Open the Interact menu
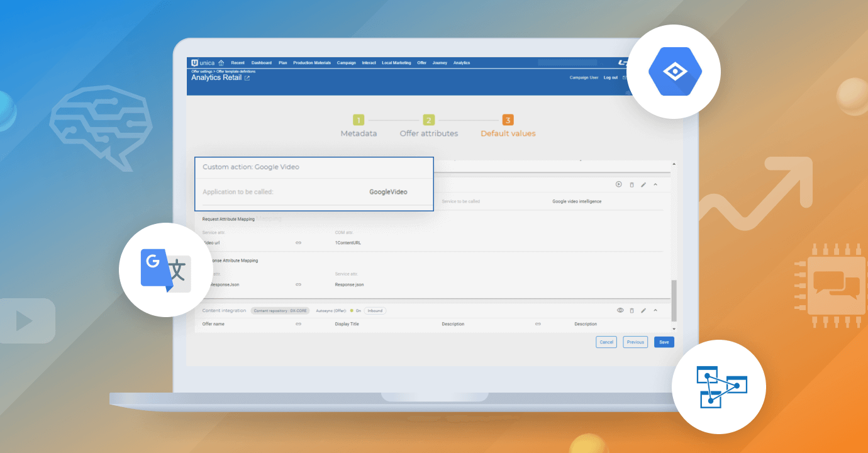868x453 pixels. 369,63
